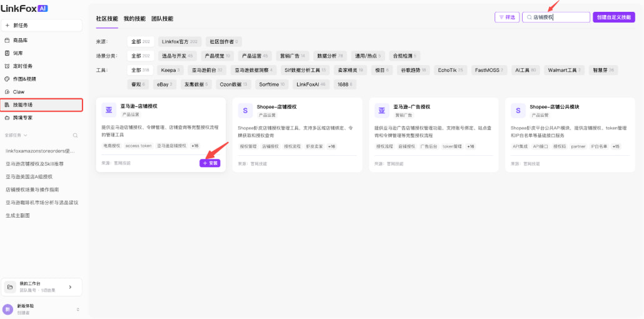This screenshot has width=644, height=319.
Task: Filter scene by 营销广告
Action: coord(293,56)
